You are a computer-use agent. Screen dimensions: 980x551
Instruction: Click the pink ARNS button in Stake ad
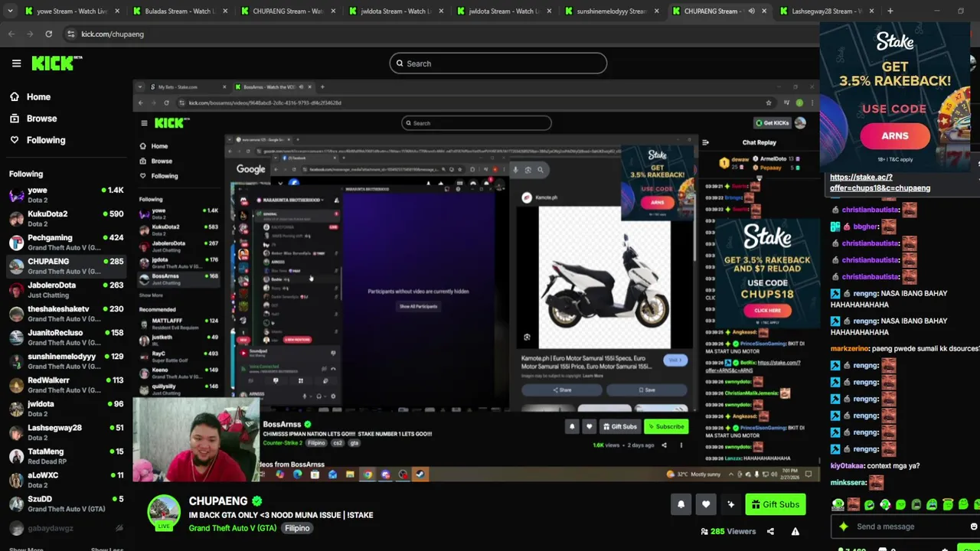894,136
